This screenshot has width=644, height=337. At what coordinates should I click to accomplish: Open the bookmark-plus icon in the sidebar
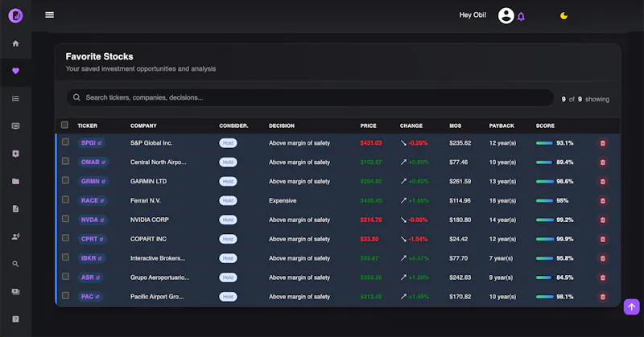[x=15, y=154]
